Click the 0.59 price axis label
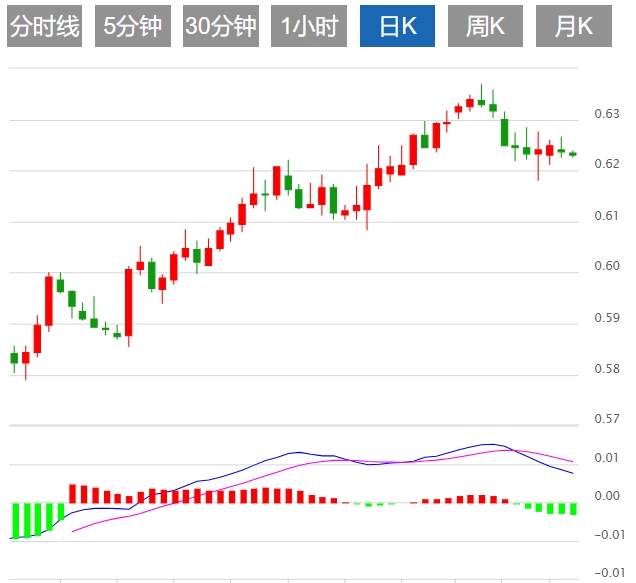Viewport: 636px width, 583px height. pos(607,318)
